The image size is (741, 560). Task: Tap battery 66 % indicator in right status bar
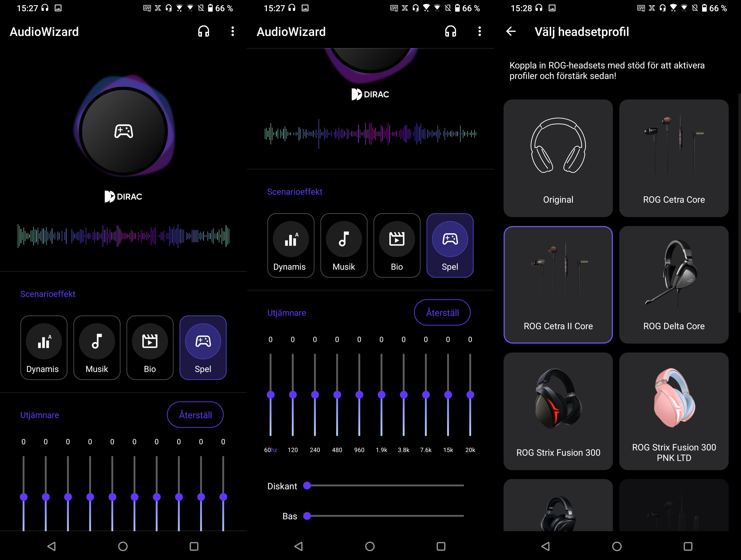pos(714,8)
